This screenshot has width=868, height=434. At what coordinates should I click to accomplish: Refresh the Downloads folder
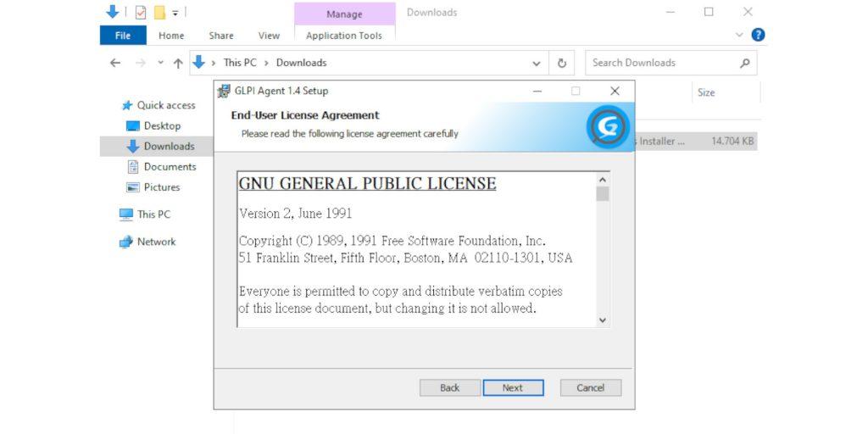(x=562, y=63)
